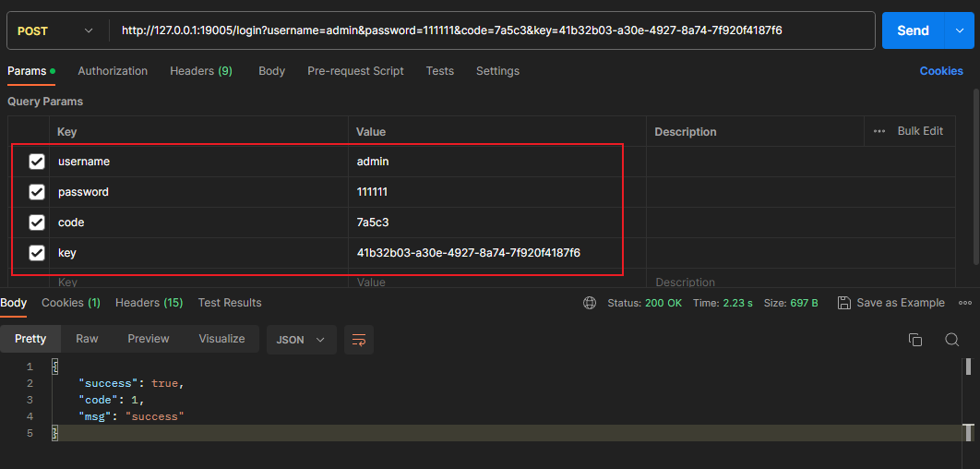This screenshot has width=980, height=469.
Task: Click the "msg": "success" line
Action: tap(131, 415)
